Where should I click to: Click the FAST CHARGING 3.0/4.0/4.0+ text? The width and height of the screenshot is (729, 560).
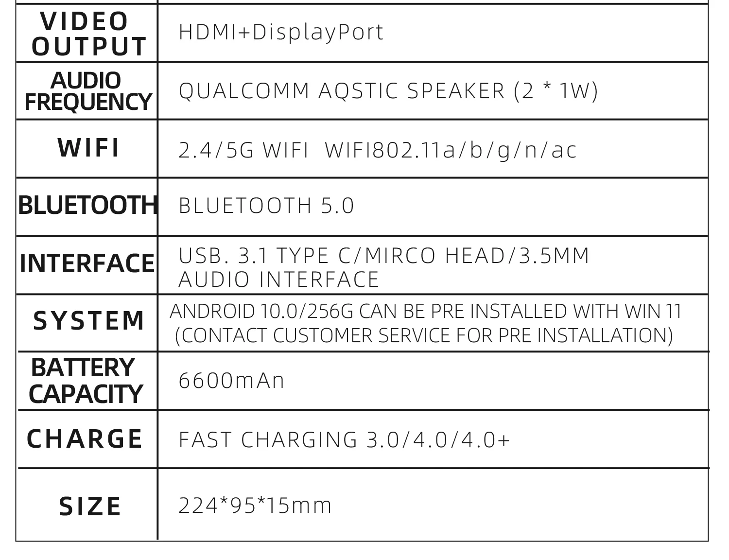point(345,440)
